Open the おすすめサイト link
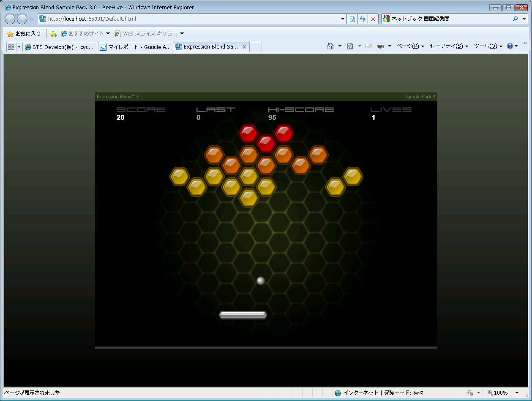Screen dimensions: 532x401 pyautogui.click(x=85, y=34)
